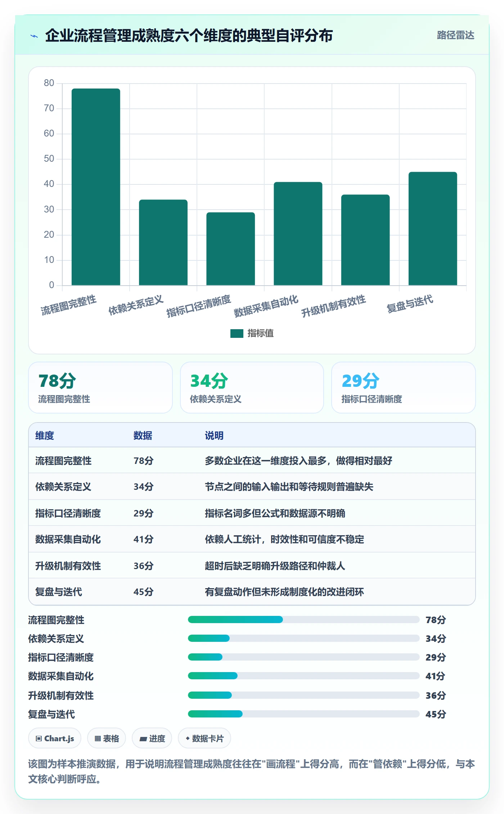Select the text 指标名词多但公式和数据源不明确
Screen dimensions: 504x814
[x=275, y=513]
